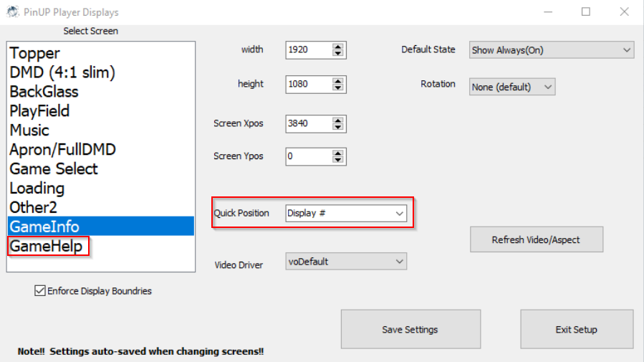Maximize the PinUP Player Displays window
Image resolution: width=644 pixels, height=362 pixels.
pyautogui.click(x=585, y=12)
